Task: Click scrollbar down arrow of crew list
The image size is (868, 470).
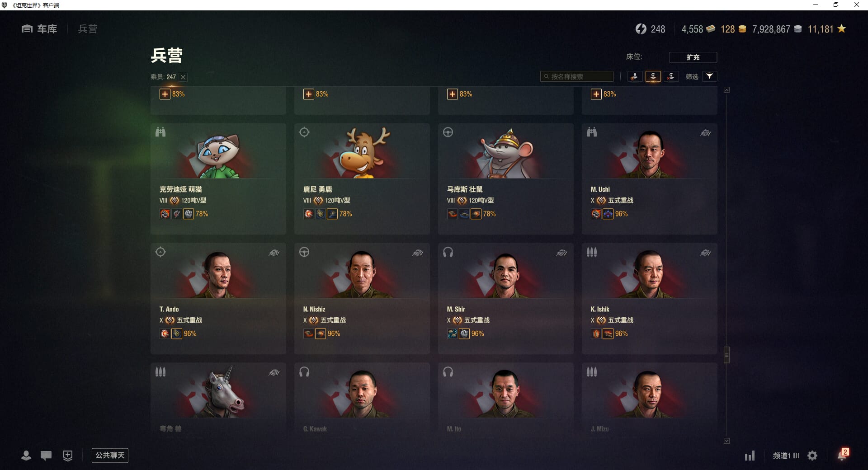Action: [726, 441]
